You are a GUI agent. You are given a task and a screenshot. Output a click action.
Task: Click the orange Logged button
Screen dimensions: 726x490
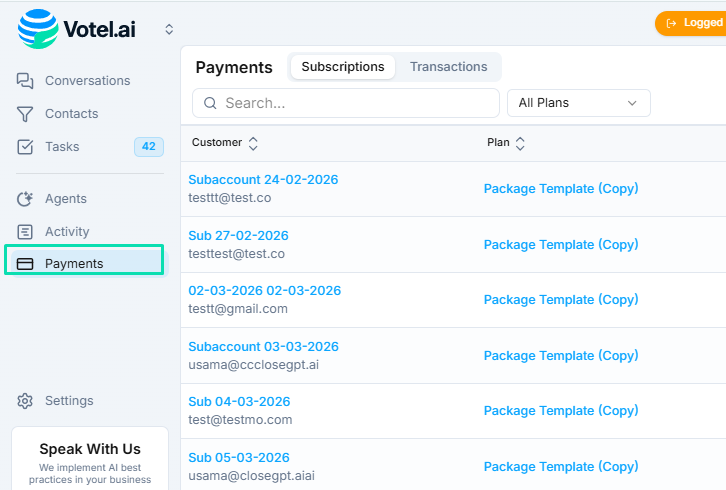692,23
